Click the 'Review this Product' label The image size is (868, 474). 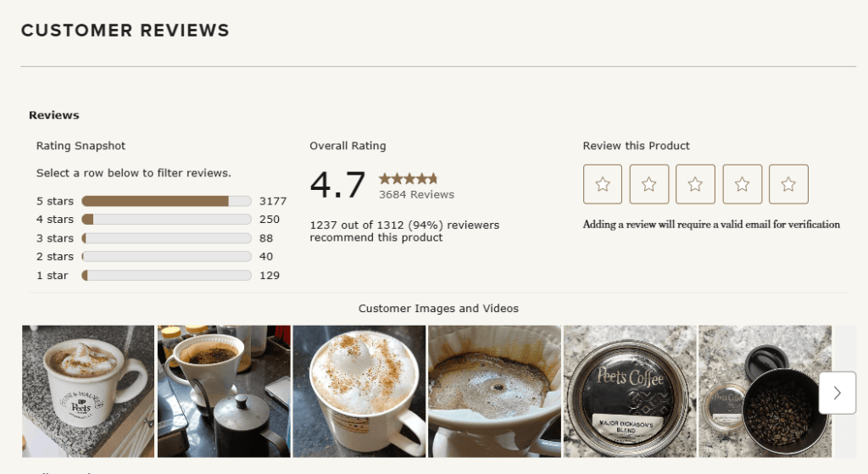click(636, 146)
